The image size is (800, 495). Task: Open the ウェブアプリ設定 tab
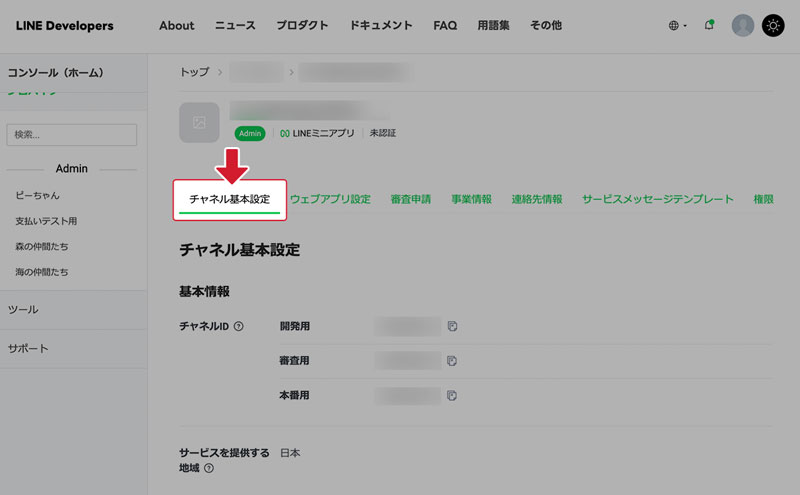[330, 199]
